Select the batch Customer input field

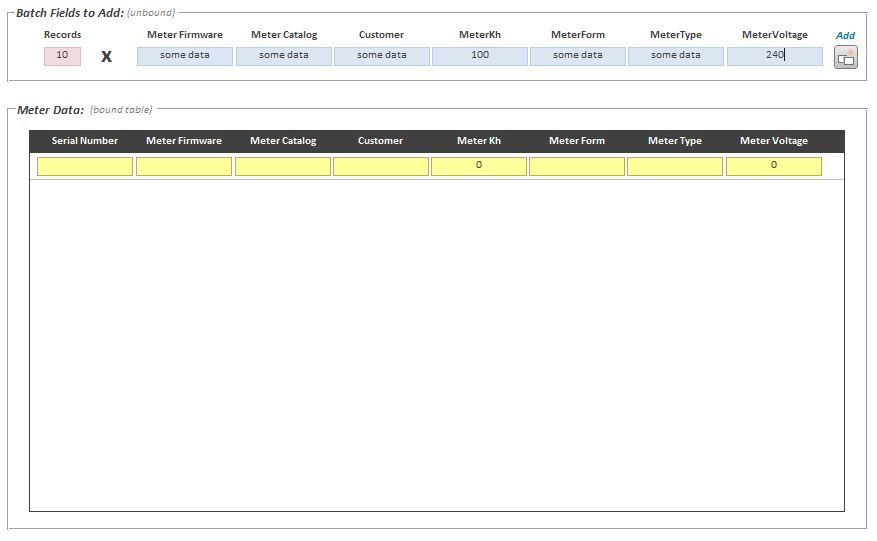[x=381, y=56]
